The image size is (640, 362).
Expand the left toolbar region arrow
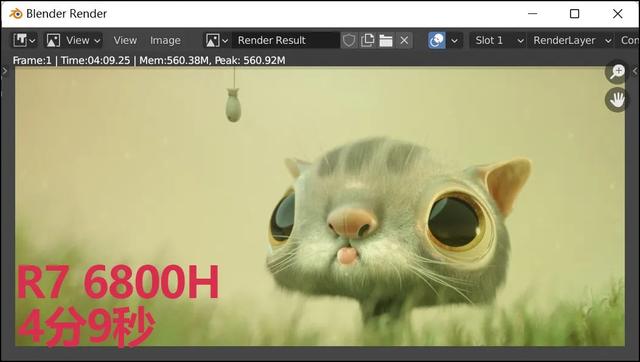(4, 71)
